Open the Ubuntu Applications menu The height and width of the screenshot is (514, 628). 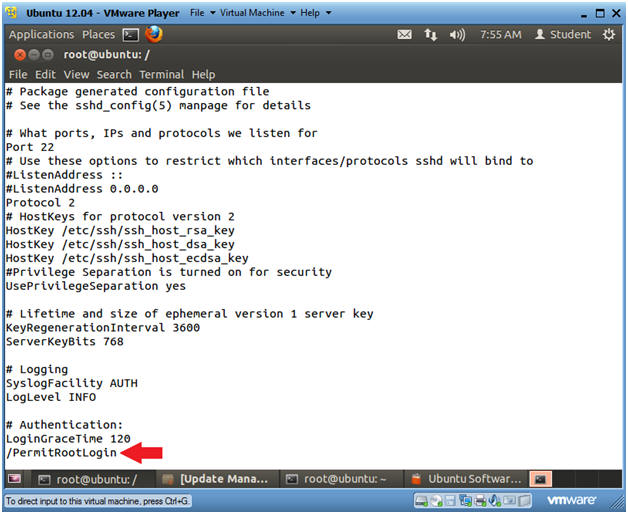tap(42, 34)
